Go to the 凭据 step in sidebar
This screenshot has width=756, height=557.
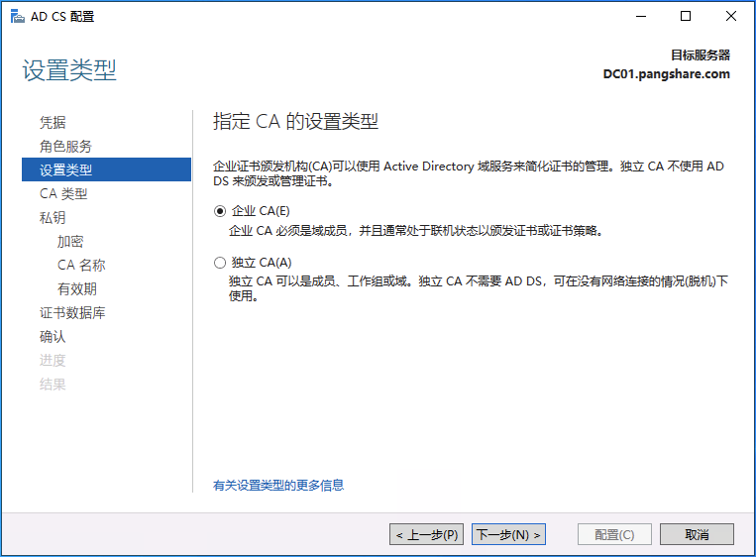[x=53, y=122]
